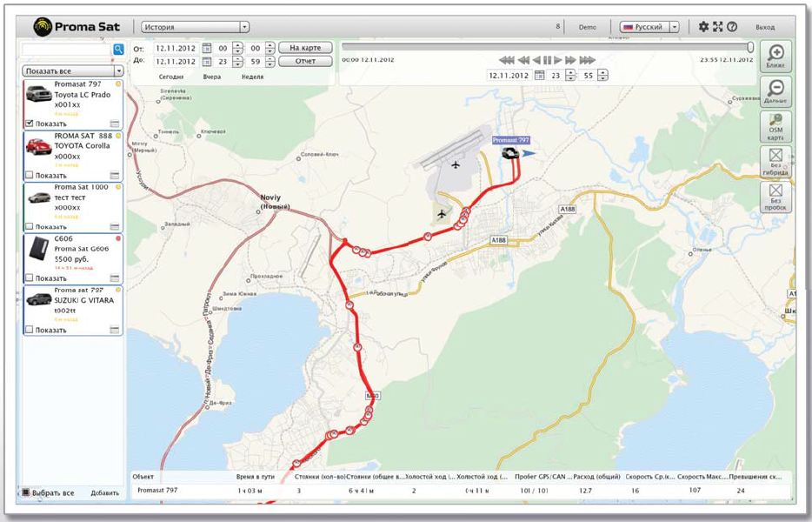This screenshot has height=522, width=812.
Task: Rewind playback at double speed
Action: [523, 60]
